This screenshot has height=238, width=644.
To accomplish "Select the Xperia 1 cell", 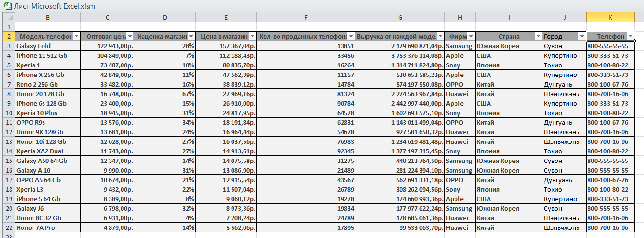I will click(48, 65).
